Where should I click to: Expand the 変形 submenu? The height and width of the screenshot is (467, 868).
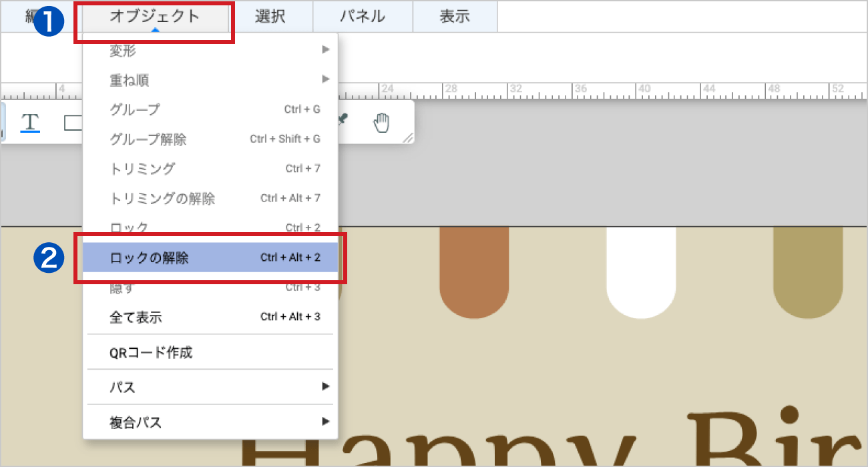(210, 51)
